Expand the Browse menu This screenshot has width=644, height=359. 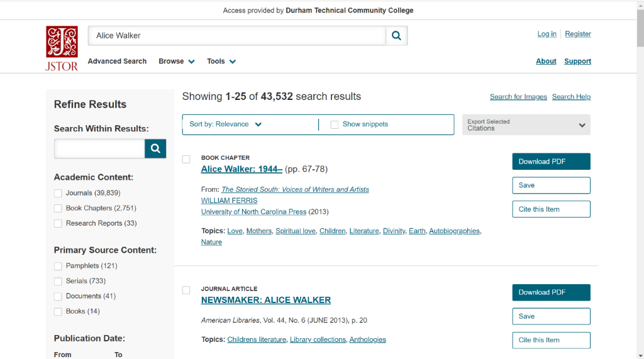(x=176, y=62)
